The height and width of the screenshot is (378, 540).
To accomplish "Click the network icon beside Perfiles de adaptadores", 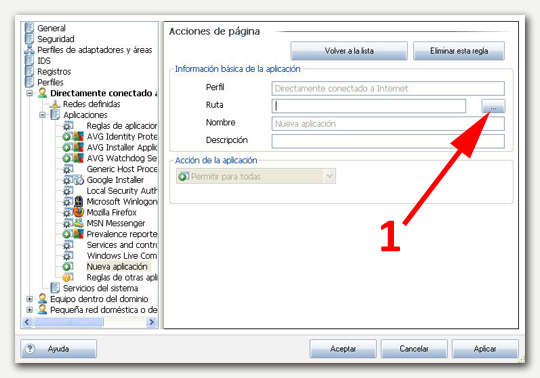I will pyautogui.click(x=29, y=50).
